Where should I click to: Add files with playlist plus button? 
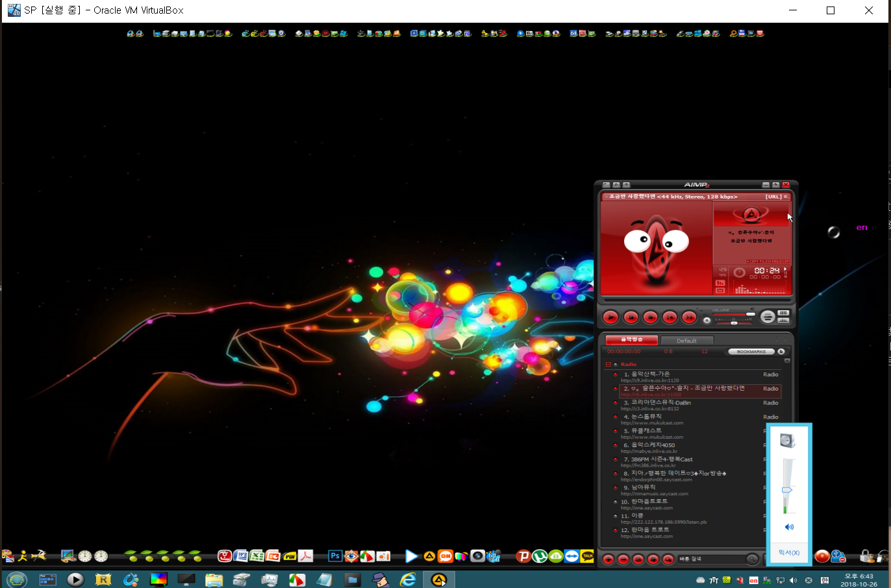pyautogui.click(x=609, y=559)
